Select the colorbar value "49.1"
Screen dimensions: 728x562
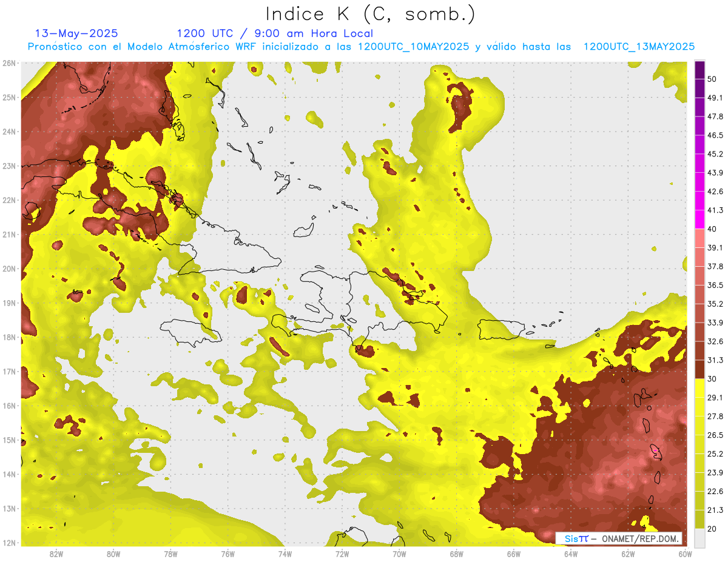(x=715, y=98)
